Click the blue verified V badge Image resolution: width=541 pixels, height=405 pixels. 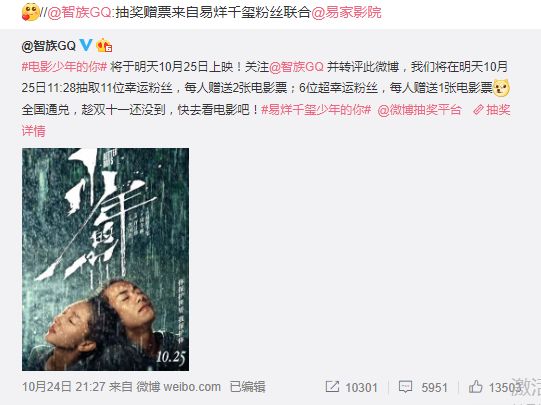(86, 45)
